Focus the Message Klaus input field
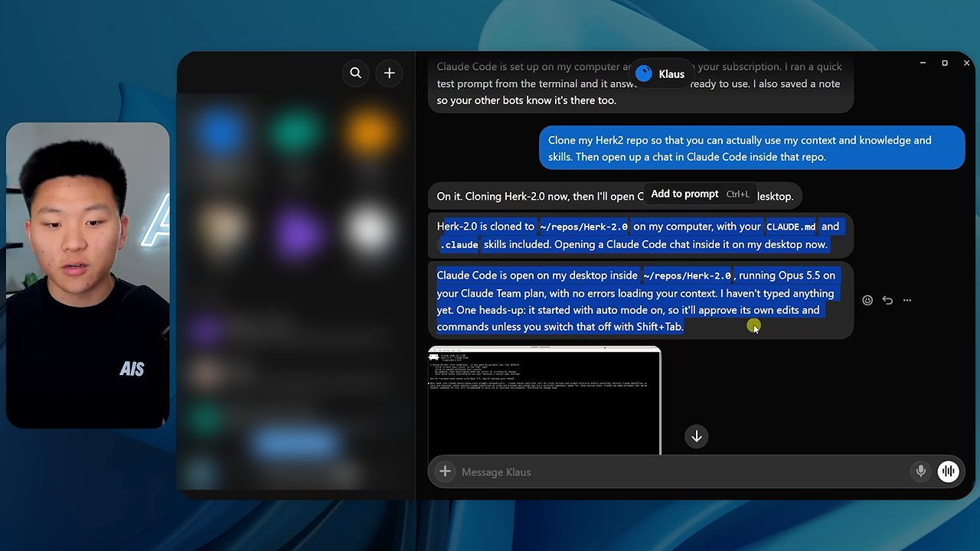 681,471
